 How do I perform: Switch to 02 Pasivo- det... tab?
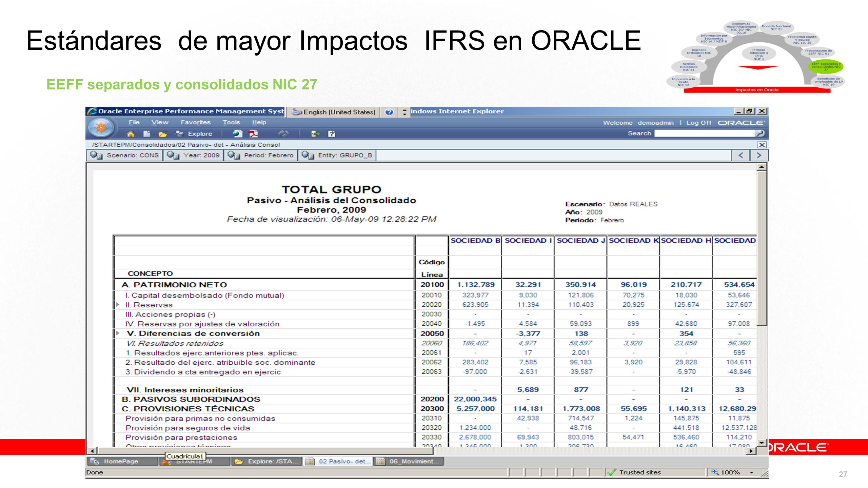[338, 461]
